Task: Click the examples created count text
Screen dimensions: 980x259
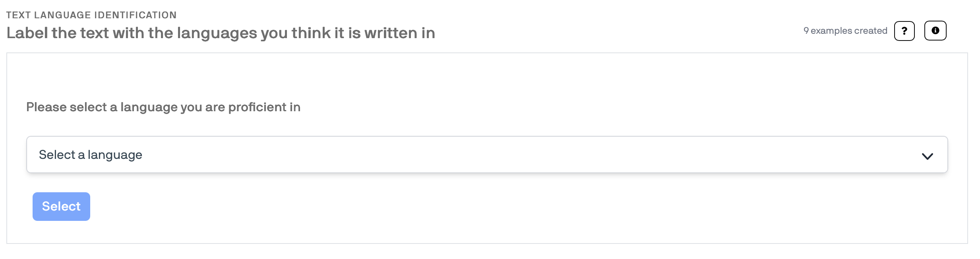Action: pyautogui.click(x=845, y=31)
